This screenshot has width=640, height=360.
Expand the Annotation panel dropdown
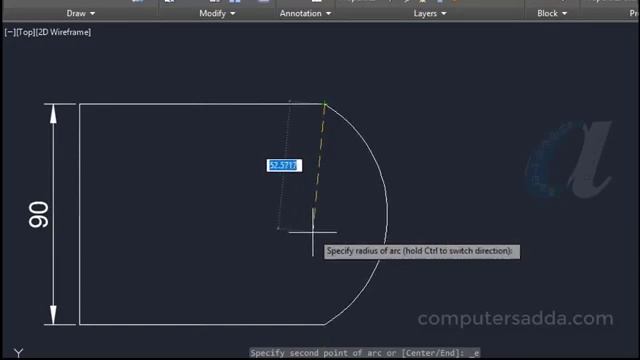pyautogui.click(x=305, y=13)
